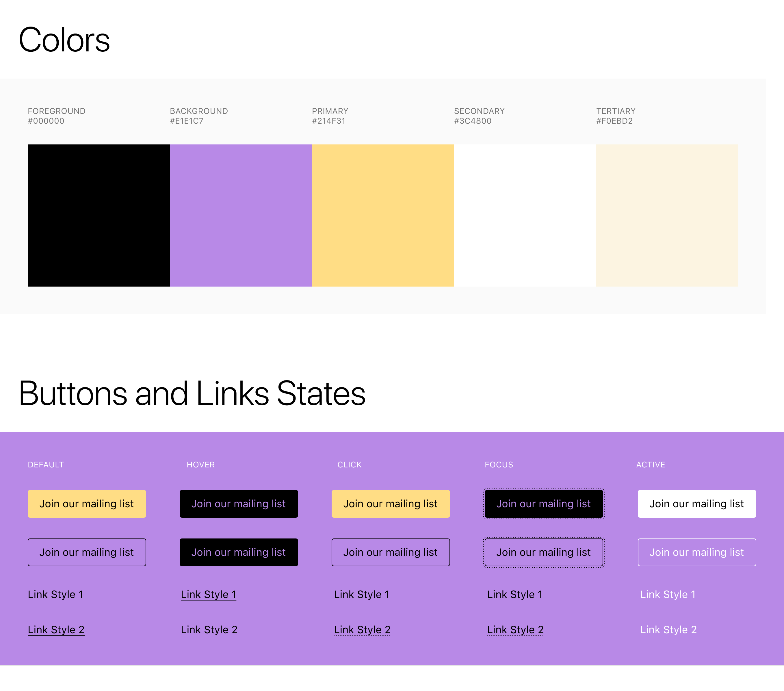Open Link Style 1 in the Active column

click(668, 594)
